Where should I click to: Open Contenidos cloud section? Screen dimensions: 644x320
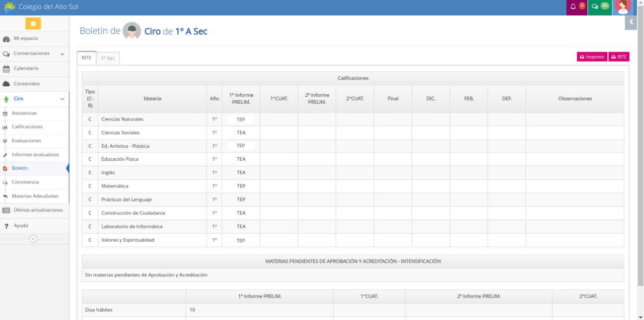click(x=26, y=84)
